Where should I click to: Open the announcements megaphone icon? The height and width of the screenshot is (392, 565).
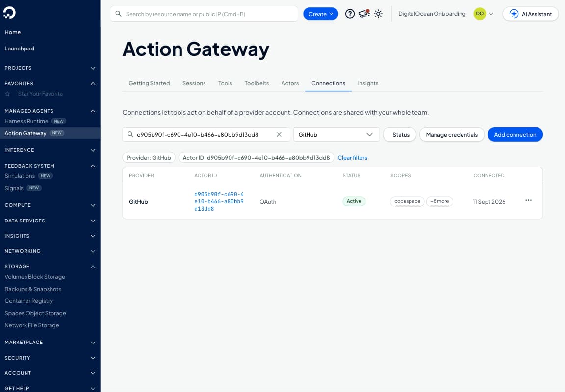364,14
